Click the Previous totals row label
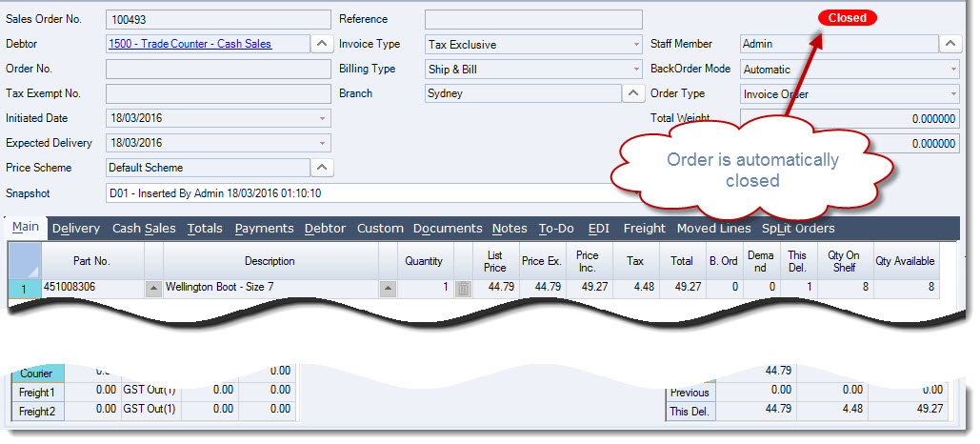 (x=689, y=393)
